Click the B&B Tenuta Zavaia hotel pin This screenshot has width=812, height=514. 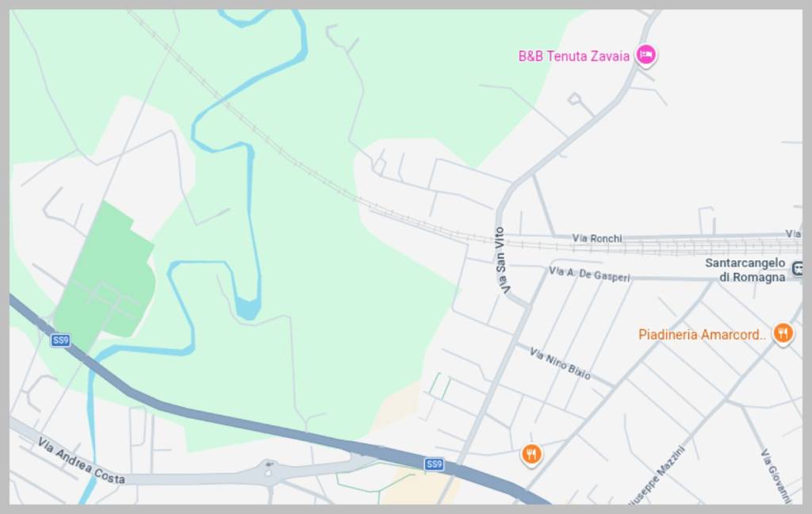[645, 55]
